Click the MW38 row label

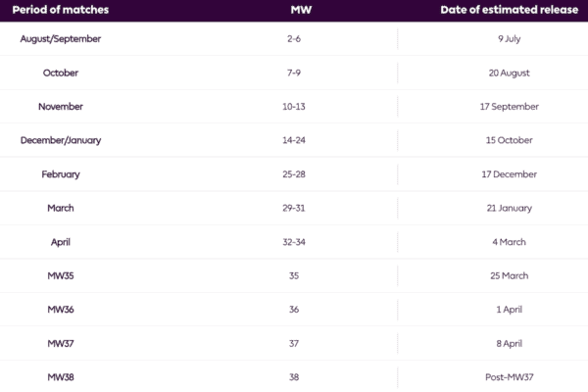(x=61, y=377)
